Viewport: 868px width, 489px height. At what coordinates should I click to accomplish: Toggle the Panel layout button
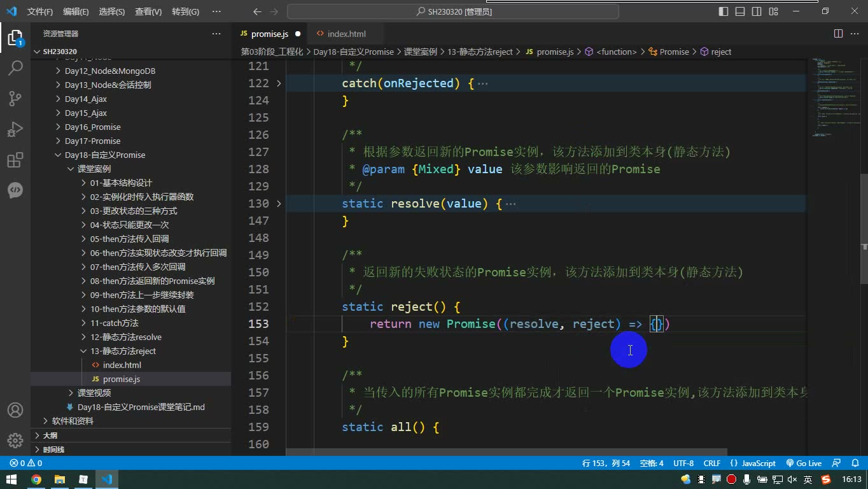tap(740, 11)
